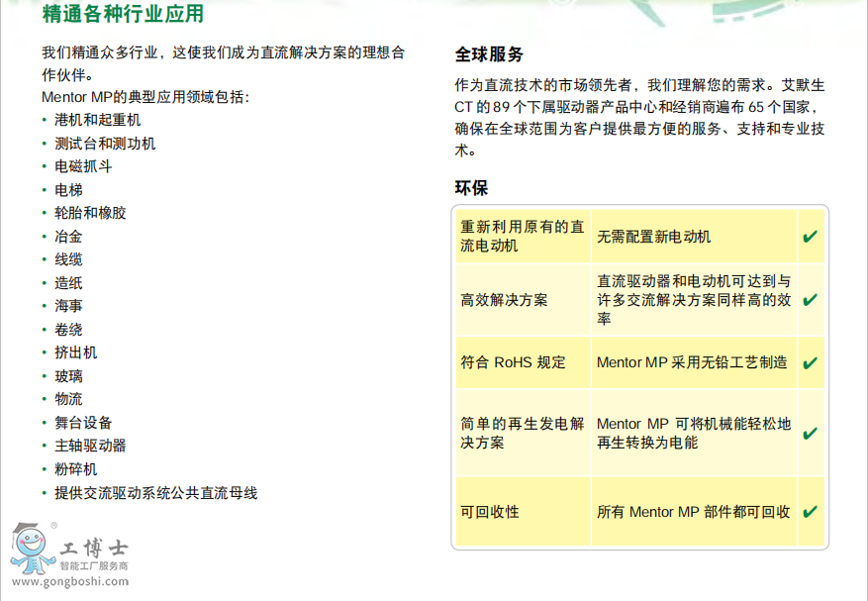
Task: Select the heading 精通各种行业应用
Action: [123, 13]
